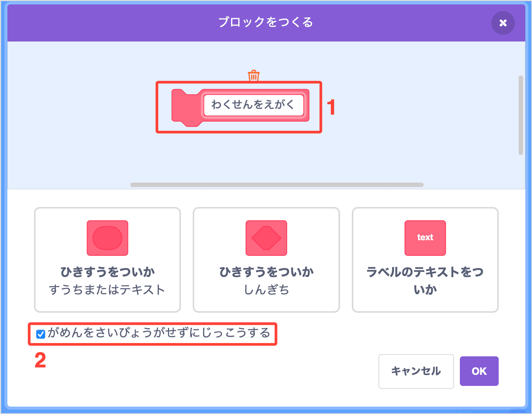Viewport: 532px width, 414px height.
Task: Click the キャンセル button
Action: coord(416,371)
